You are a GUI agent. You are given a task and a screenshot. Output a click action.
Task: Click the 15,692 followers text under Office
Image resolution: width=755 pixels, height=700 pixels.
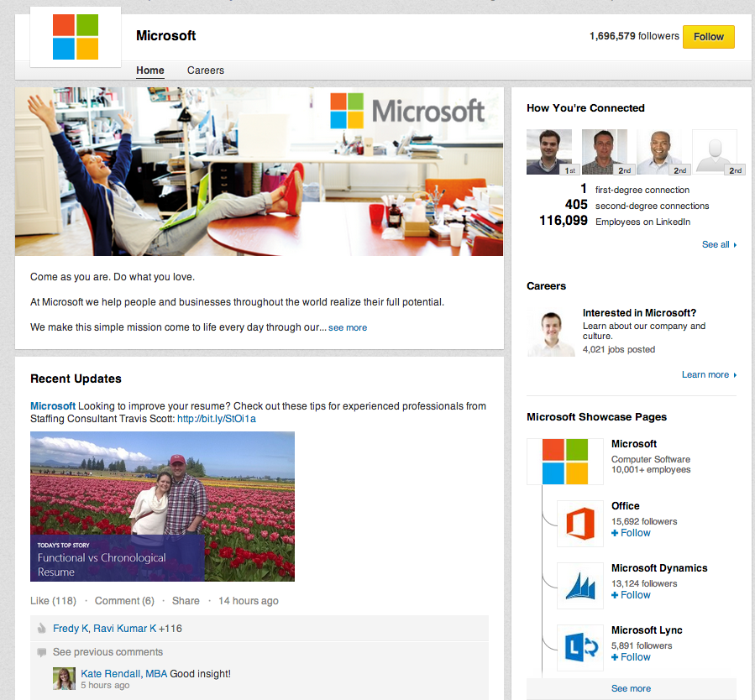(x=644, y=521)
